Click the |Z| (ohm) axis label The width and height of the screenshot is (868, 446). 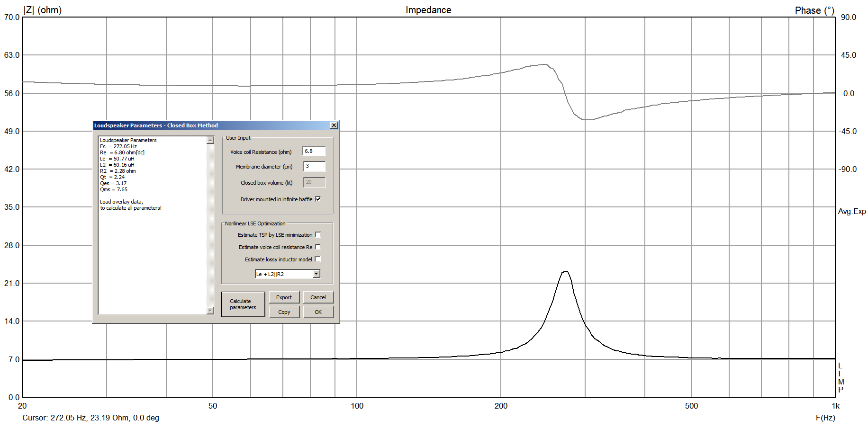click(x=43, y=10)
